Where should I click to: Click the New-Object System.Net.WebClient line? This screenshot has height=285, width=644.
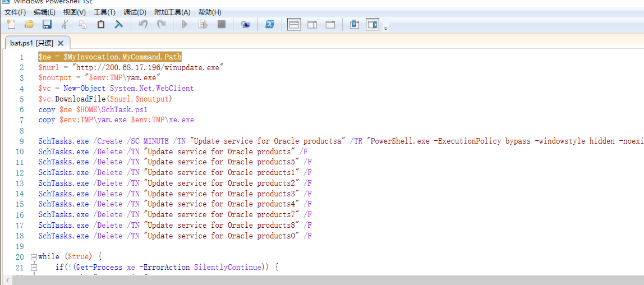click(116, 88)
